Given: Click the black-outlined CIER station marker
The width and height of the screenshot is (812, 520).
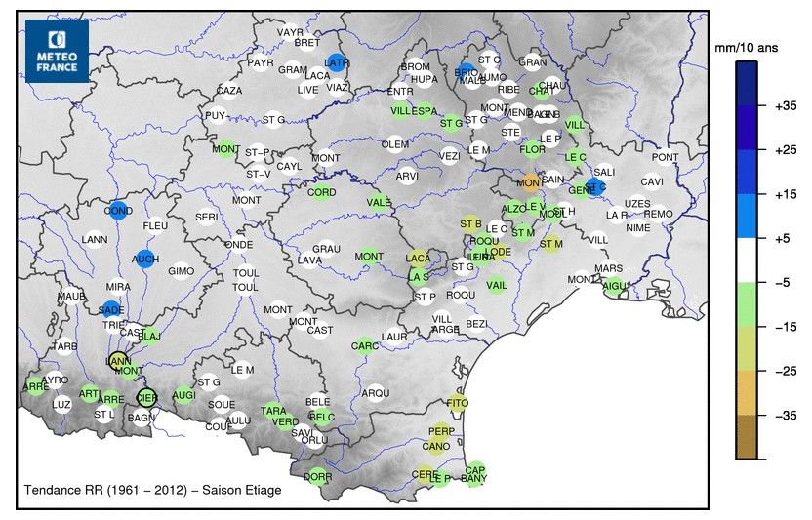Looking at the screenshot, I should tap(146, 397).
